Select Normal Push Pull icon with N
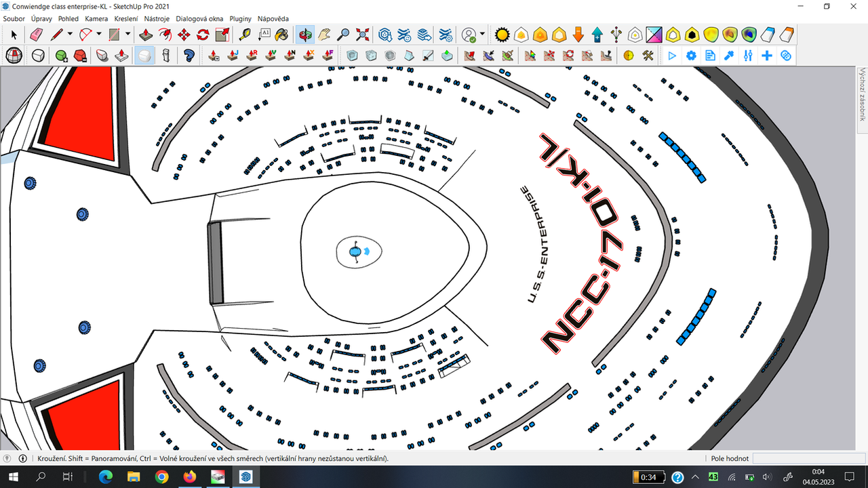Viewport: 868px width, 488px height. 290,56
